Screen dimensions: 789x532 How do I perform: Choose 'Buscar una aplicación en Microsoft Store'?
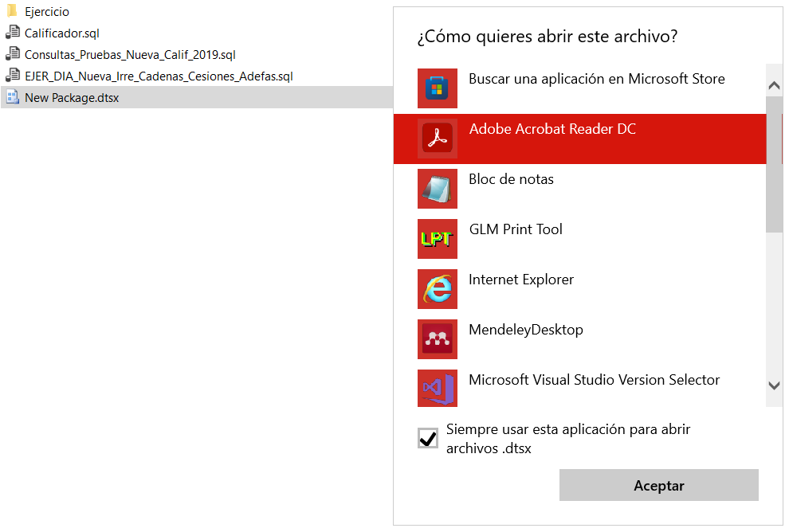(x=579, y=88)
